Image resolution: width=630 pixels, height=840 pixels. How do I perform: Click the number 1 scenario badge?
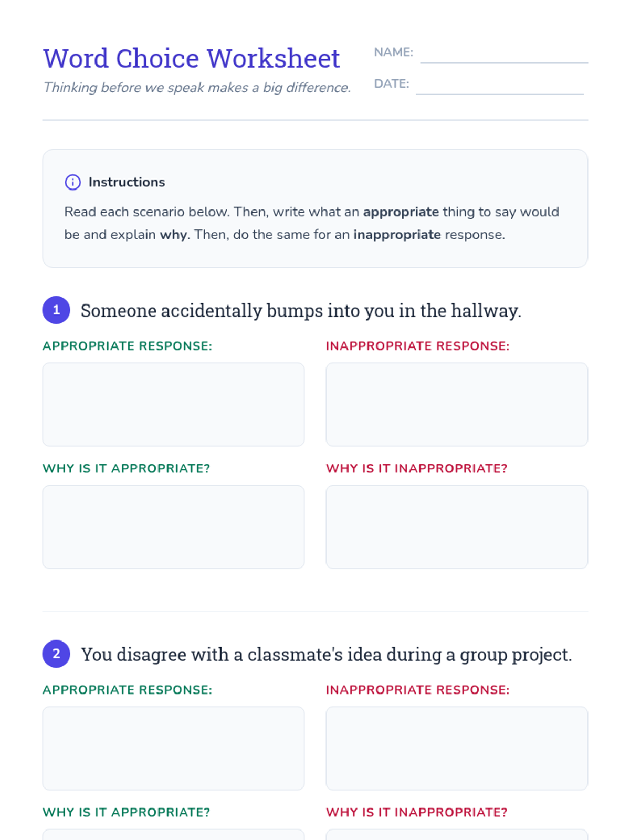pyautogui.click(x=56, y=310)
